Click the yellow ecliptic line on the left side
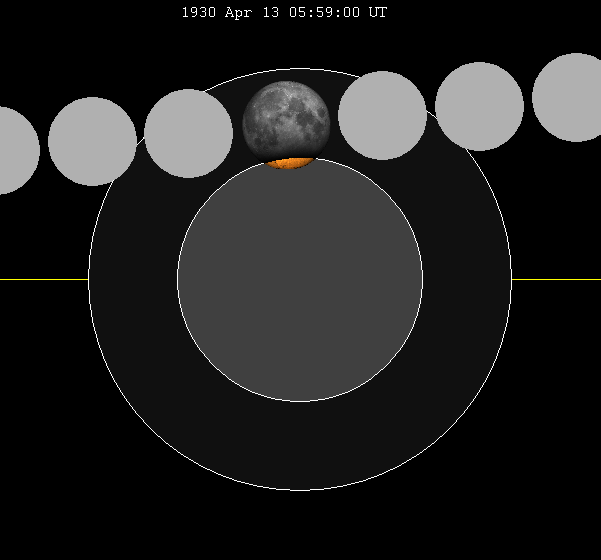This screenshot has width=601, height=560. [x=44, y=279]
